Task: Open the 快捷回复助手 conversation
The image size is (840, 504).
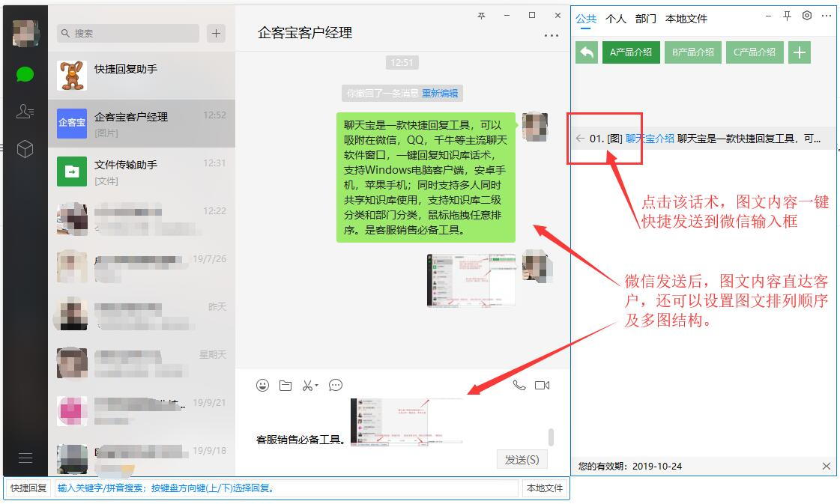Action: click(x=142, y=76)
